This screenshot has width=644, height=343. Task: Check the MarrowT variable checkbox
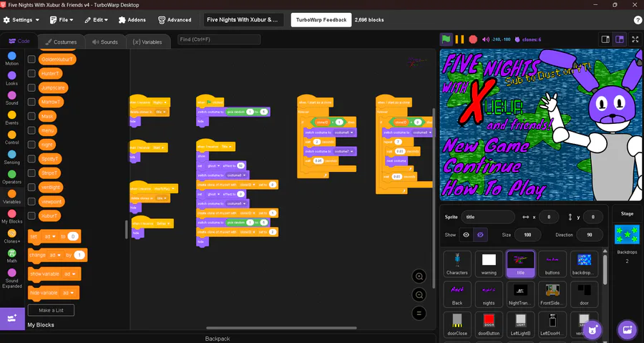pyautogui.click(x=31, y=102)
